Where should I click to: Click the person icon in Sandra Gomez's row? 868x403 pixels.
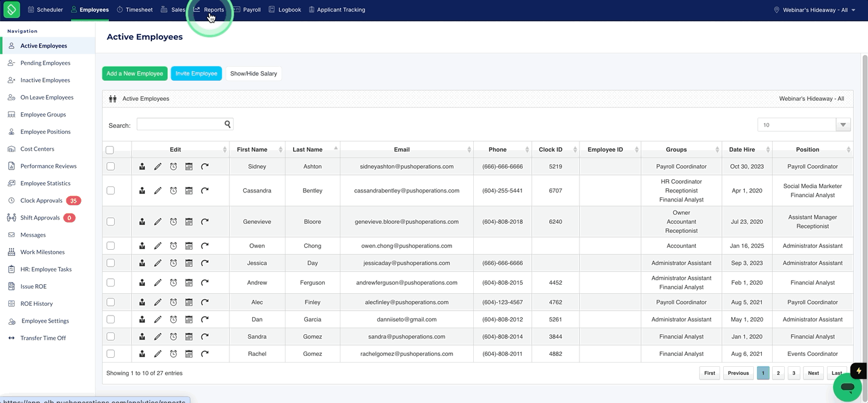point(142,337)
